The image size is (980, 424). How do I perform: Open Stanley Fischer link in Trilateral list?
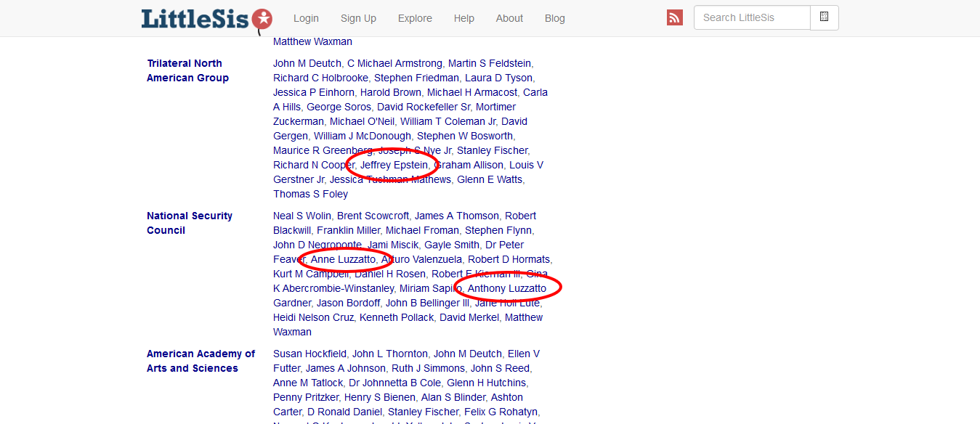click(x=492, y=150)
